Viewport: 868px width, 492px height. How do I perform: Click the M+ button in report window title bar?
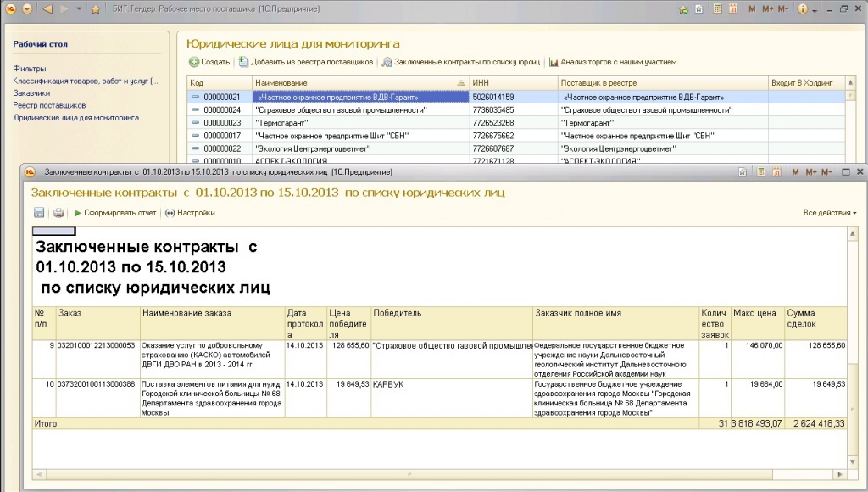point(811,171)
